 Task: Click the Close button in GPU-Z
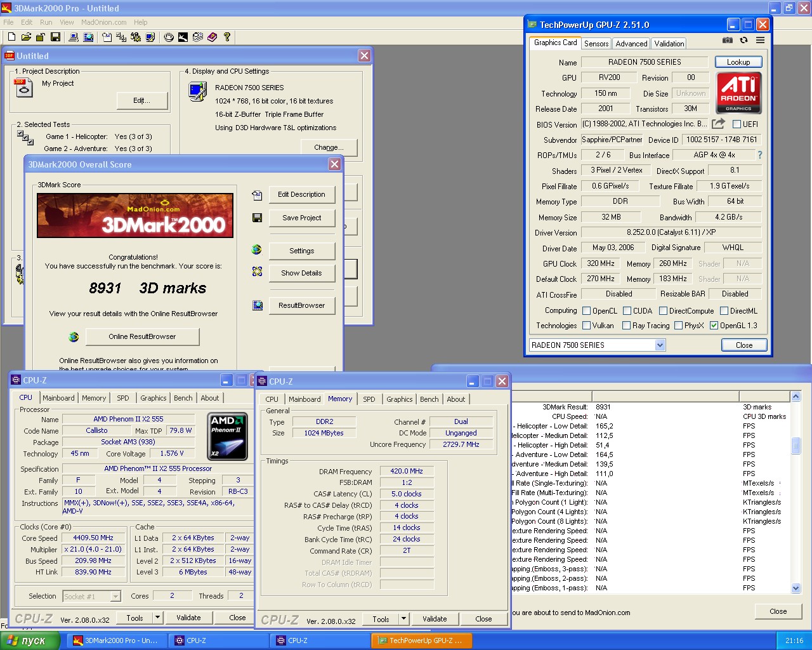744,345
